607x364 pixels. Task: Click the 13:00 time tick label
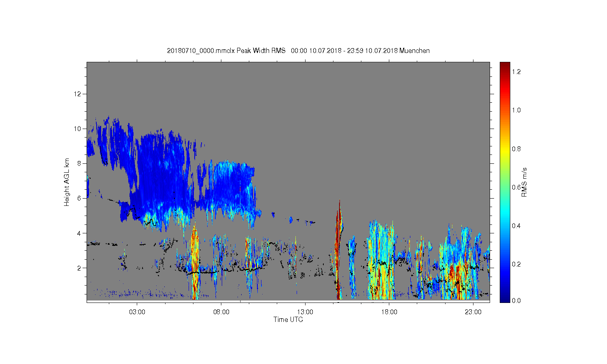tap(305, 312)
